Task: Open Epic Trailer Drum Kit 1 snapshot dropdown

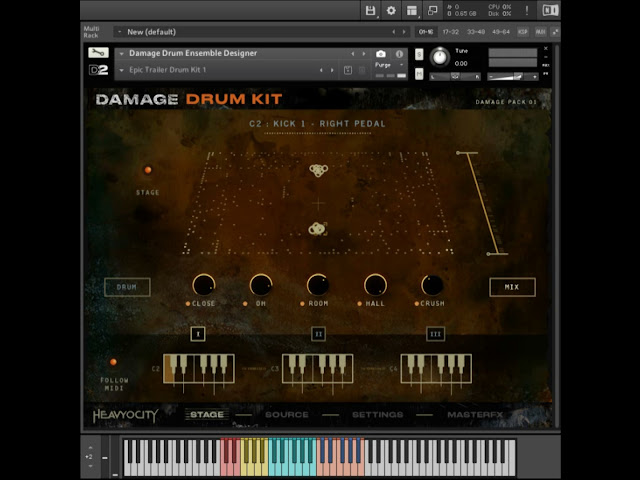Action: (121, 70)
